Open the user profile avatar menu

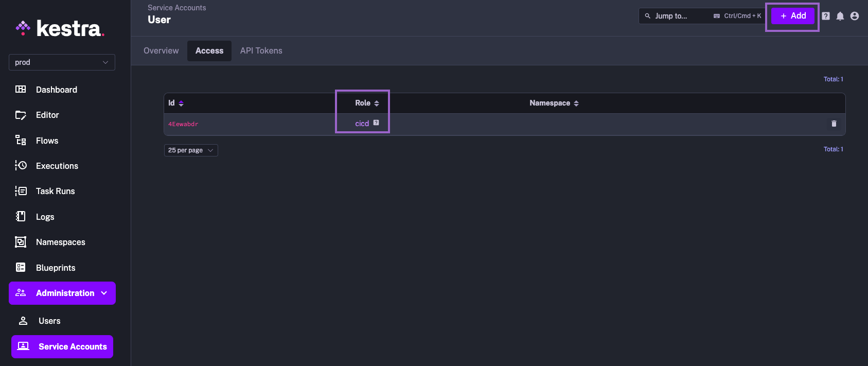(x=854, y=16)
